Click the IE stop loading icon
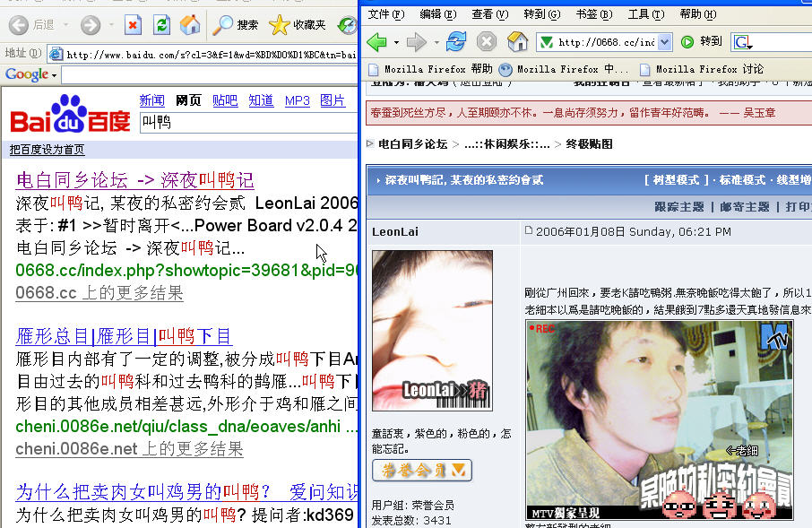The image size is (812, 528). point(133,25)
